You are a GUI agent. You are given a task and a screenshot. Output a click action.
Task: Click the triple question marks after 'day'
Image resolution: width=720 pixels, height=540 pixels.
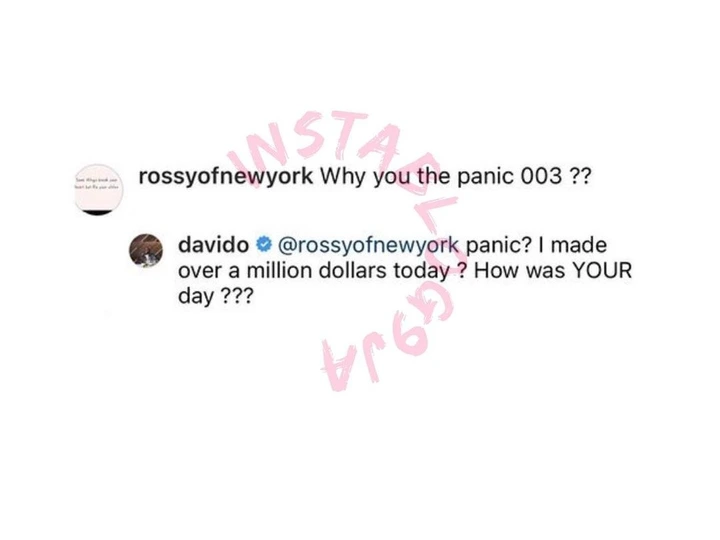tap(237, 297)
